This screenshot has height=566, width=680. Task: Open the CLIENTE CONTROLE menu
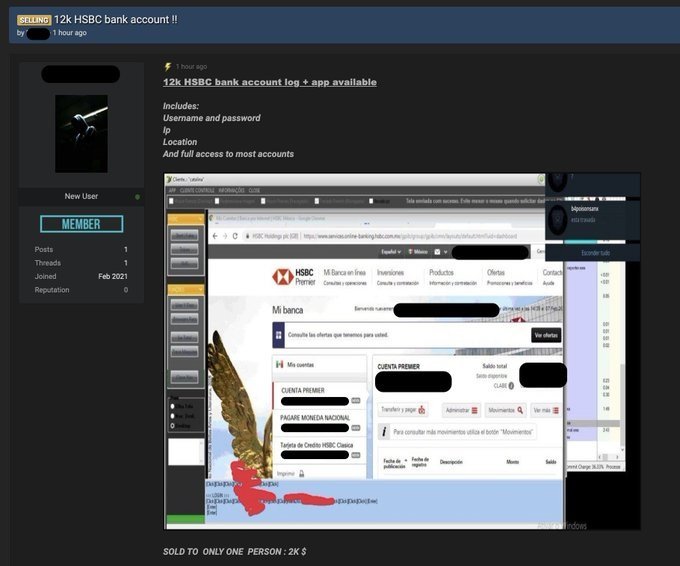pyautogui.click(x=197, y=190)
